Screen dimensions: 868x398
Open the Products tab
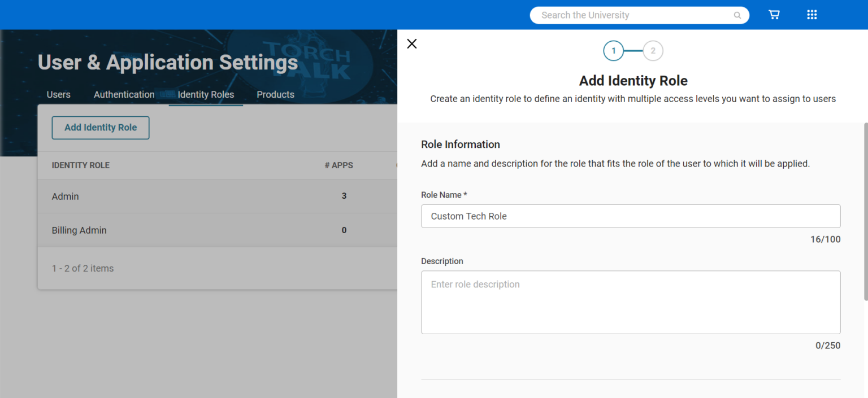tap(275, 94)
